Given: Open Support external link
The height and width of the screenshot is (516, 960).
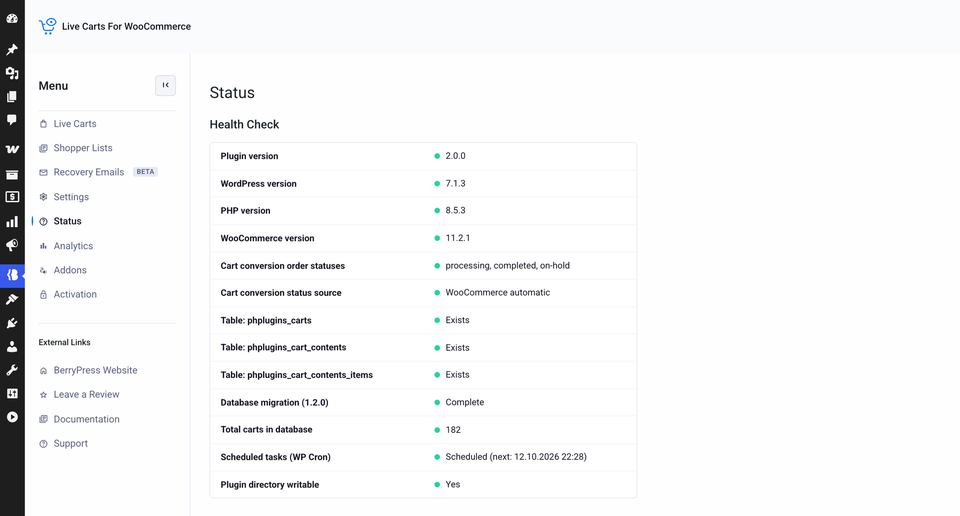Looking at the screenshot, I should click(x=70, y=444).
